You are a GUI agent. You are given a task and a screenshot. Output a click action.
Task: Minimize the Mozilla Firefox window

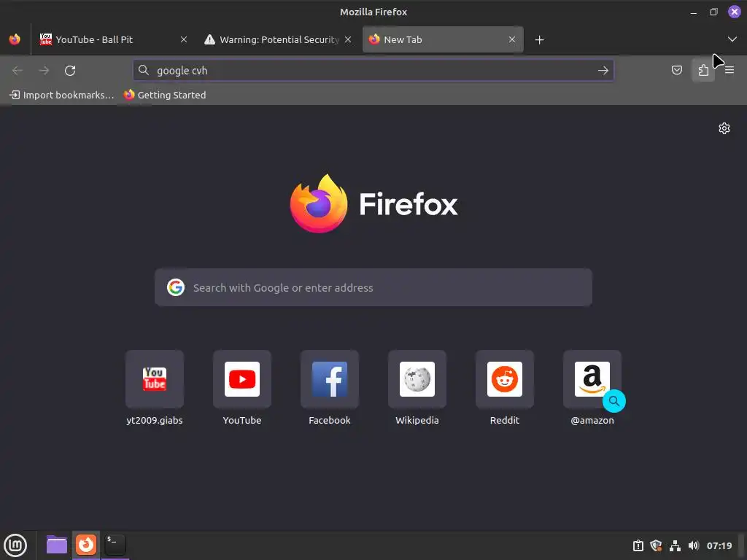[x=694, y=12]
